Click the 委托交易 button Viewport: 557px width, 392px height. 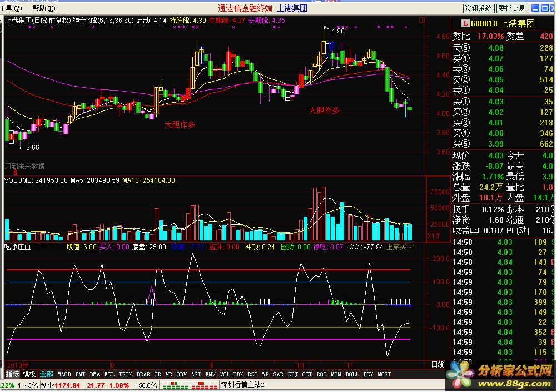tap(511, 8)
